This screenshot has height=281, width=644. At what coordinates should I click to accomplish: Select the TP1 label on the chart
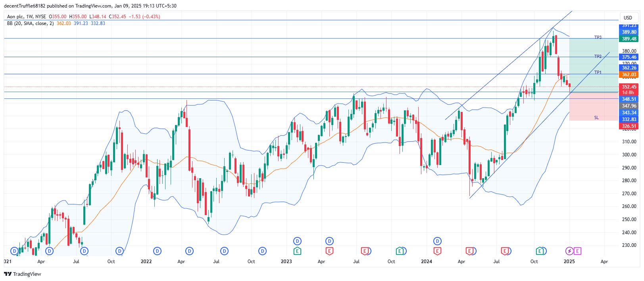click(598, 72)
